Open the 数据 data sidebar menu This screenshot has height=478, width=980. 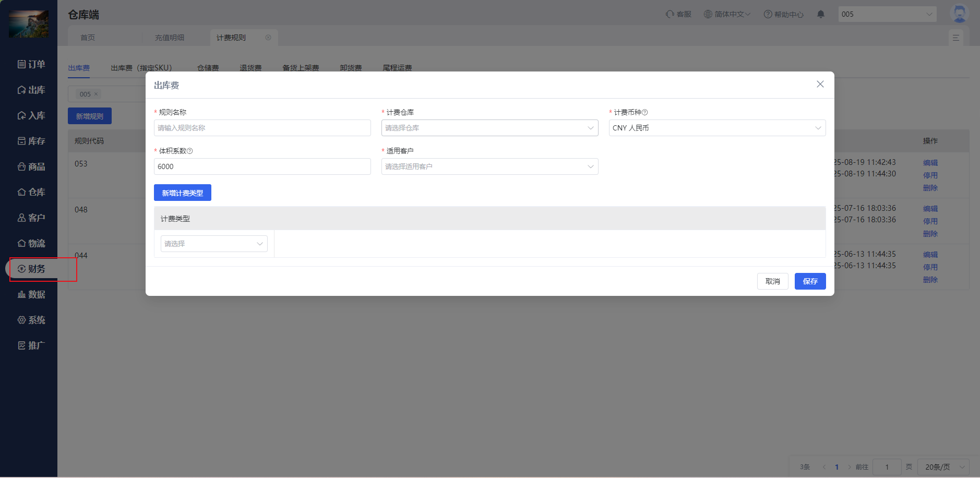click(31, 294)
